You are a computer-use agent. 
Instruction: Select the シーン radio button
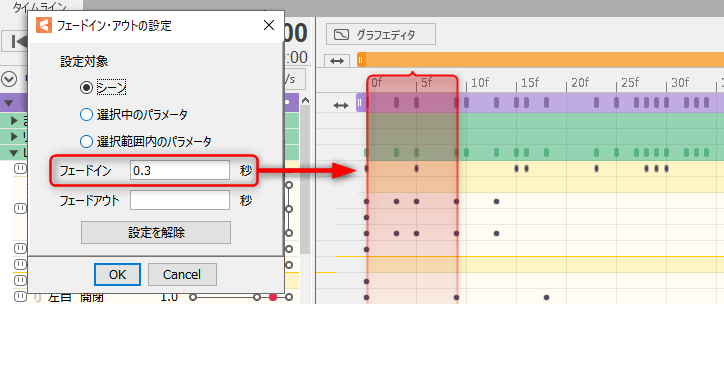pyautogui.click(x=86, y=88)
